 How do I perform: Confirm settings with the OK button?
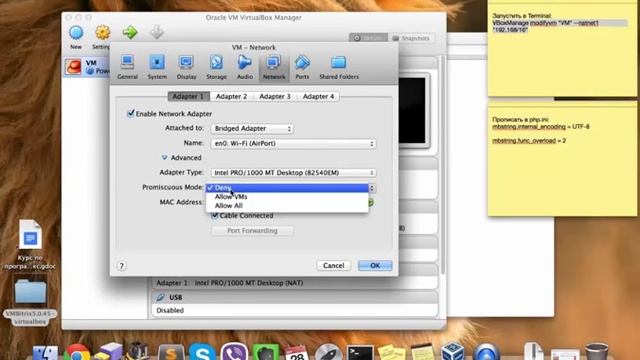(375, 265)
